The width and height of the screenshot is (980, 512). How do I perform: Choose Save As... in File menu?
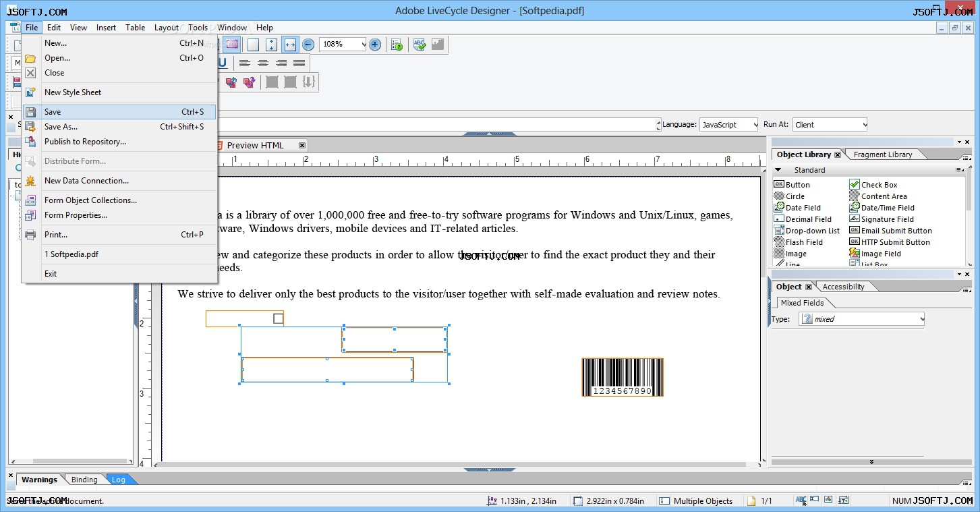point(119,127)
